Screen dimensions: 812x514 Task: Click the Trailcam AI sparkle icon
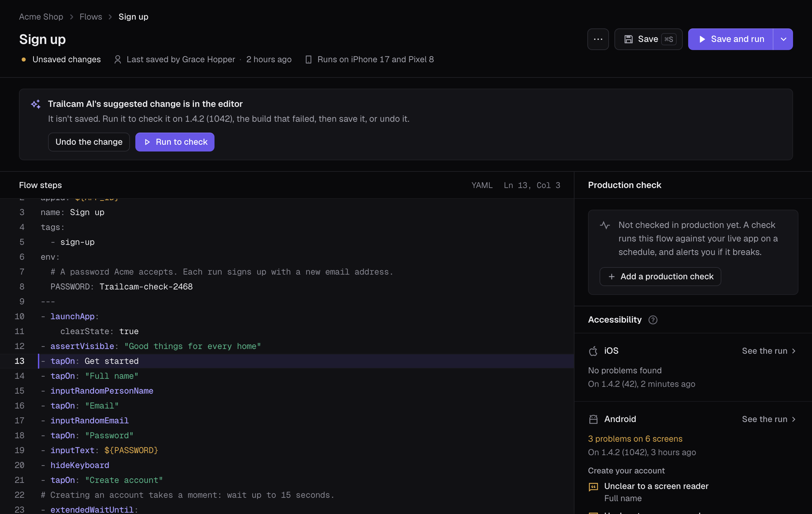36,104
